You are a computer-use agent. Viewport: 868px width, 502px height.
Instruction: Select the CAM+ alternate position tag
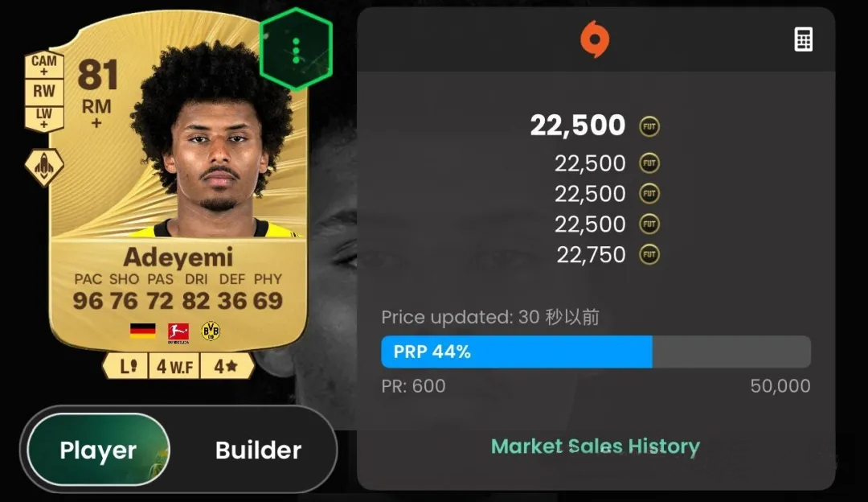coord(44,64)
